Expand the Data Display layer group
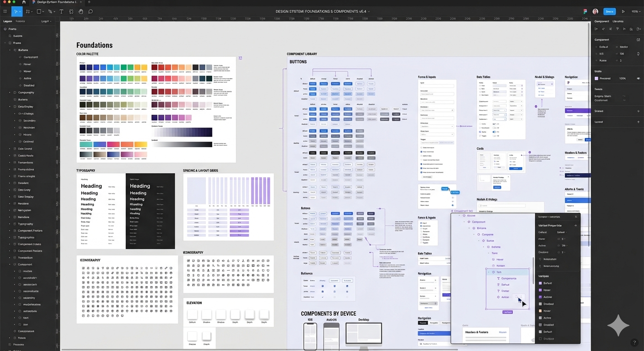This screenshot has height=351, width=644. pos(10,106)
